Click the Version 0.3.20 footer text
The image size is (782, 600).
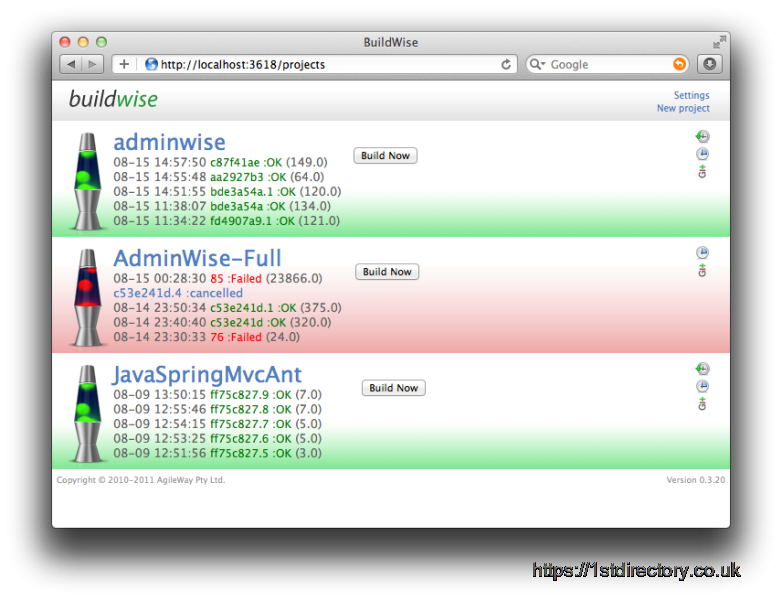click(x=696, y=480)
